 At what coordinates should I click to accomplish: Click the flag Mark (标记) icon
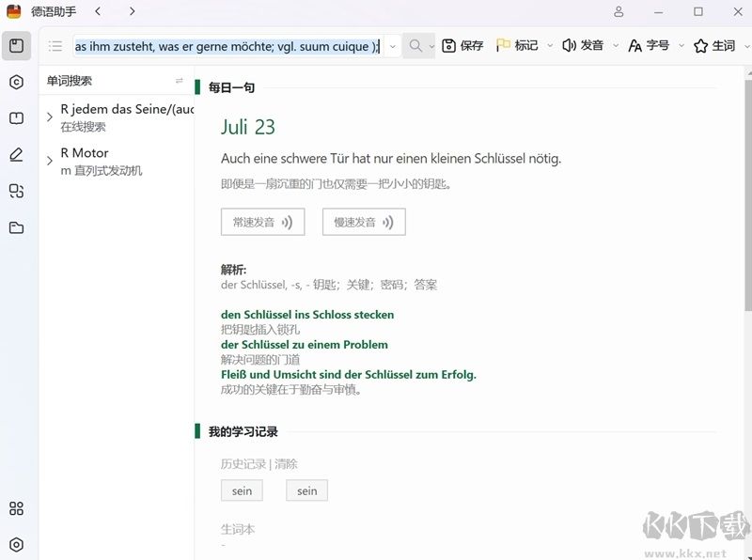506,46
